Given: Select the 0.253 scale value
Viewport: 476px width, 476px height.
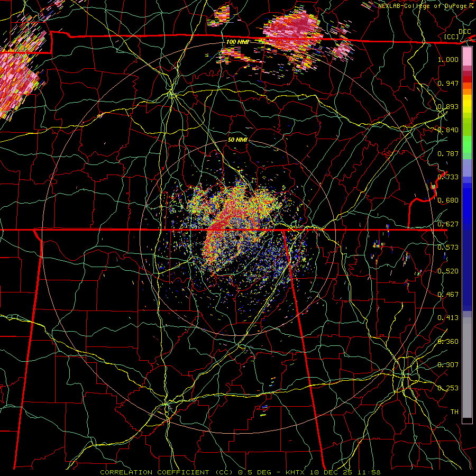Looking at the screenshot, I should (x=448, y=388).
